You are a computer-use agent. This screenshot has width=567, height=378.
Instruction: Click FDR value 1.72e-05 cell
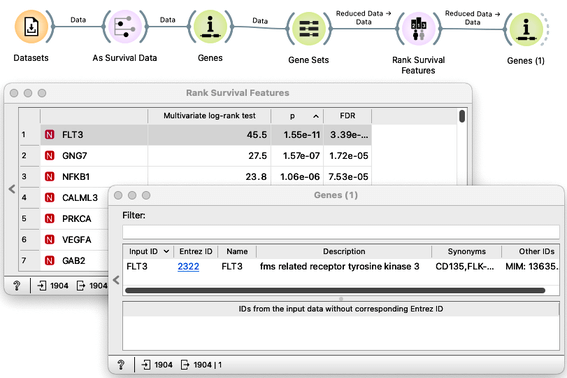(x=348, y=156)
